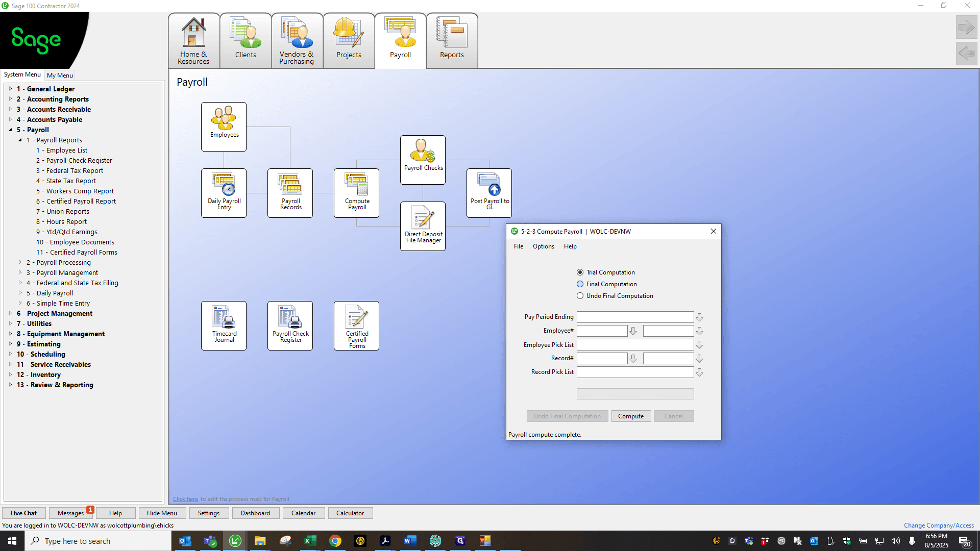Open the Record Pick List lookup arrow
980x551 pixels.
click(699, 372)
